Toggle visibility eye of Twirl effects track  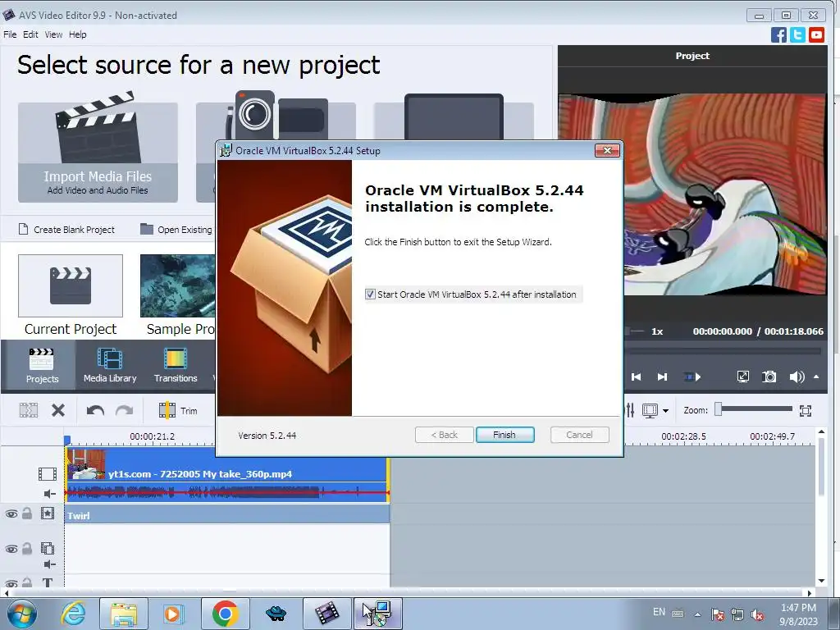(x=11, y=514)
